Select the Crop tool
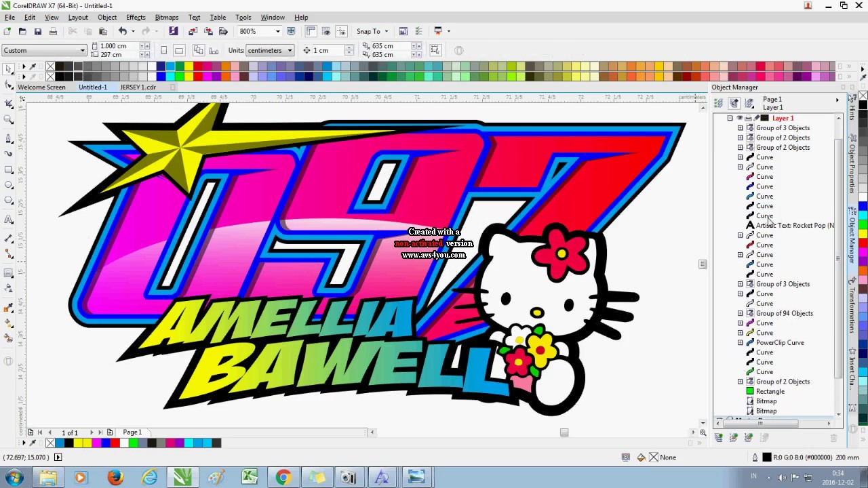Viewport: 868px width, 488px height. [x=8, y=104]
